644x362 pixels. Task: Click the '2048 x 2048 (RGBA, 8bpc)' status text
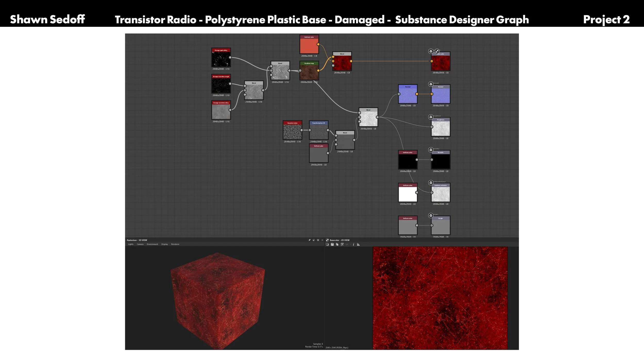[337, 348]
